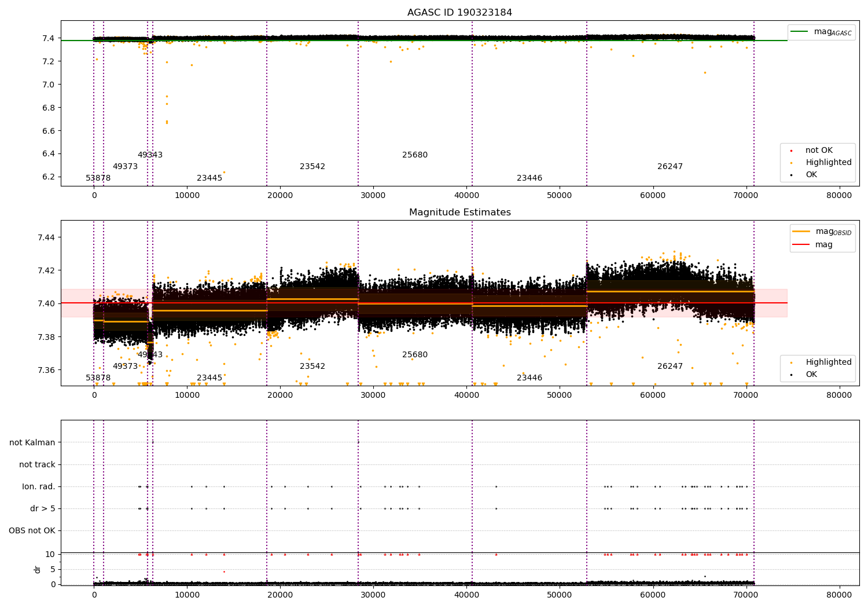
Task: Select 'OK' legend entry in Magnitude Estimates plot
Action: coord(811,375)
